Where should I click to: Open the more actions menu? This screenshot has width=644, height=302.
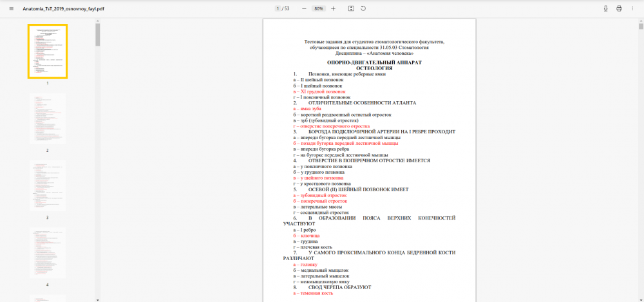pyautogui.click(x=632, y=8)
